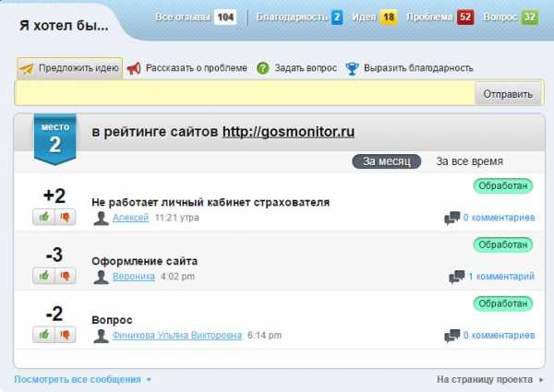
Task: Open the gosmonitor.ru link
Action: pyautogui.click(x=288, y=133)
